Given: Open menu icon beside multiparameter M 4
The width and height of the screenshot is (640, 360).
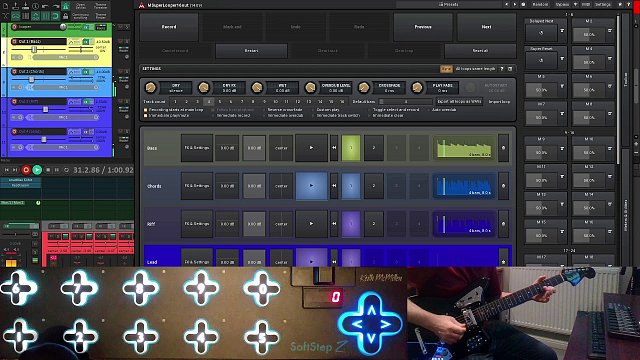Looking at the screenshot, I should tap(610, 58).
